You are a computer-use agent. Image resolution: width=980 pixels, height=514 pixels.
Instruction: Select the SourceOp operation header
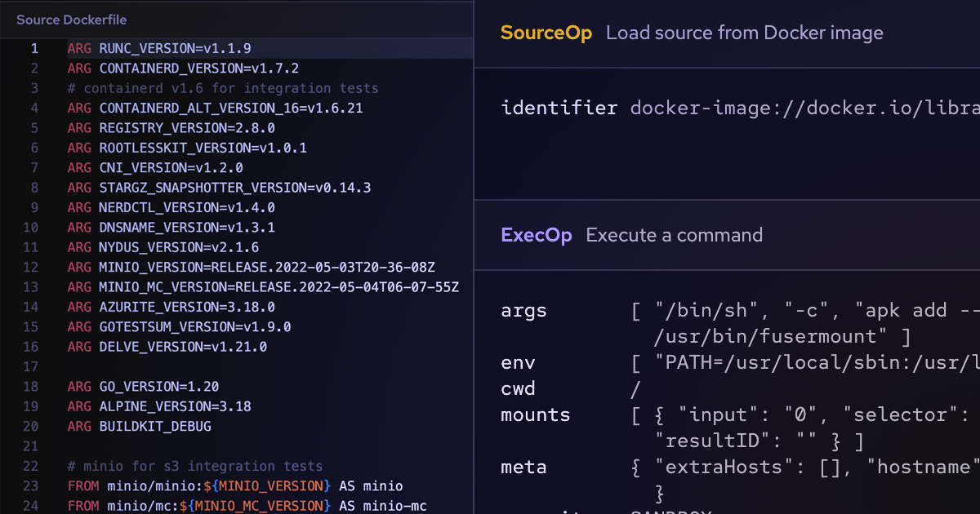546,33
